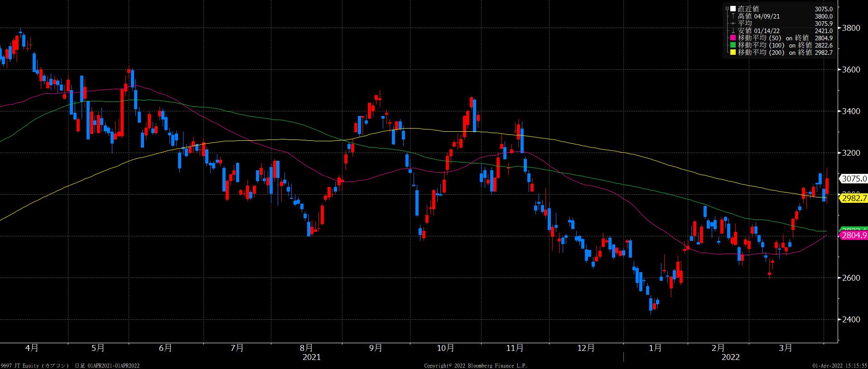
Task: Select the 高値 high marker icon in legend
Action: [x=734, y=16]
